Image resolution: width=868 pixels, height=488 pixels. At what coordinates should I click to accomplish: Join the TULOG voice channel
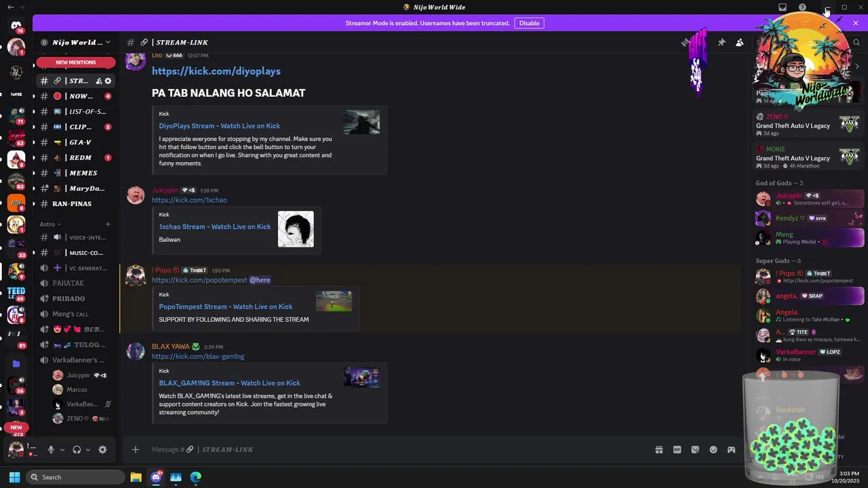point(76,344)
